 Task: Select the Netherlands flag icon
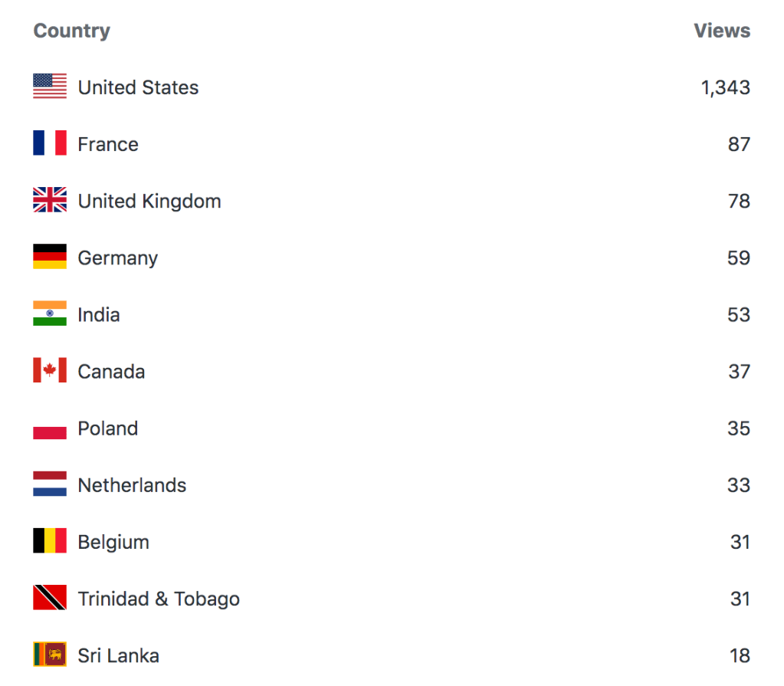point(50,484)
